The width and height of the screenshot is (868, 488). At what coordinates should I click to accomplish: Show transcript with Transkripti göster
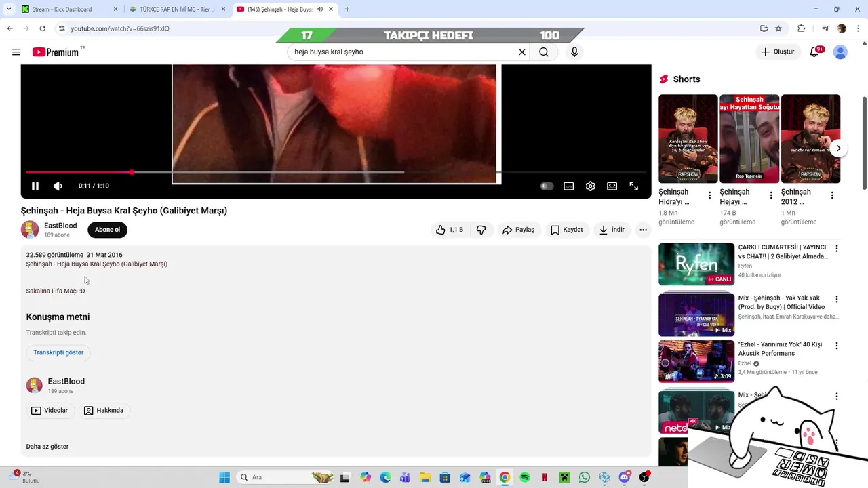click(x=58, y=352)
